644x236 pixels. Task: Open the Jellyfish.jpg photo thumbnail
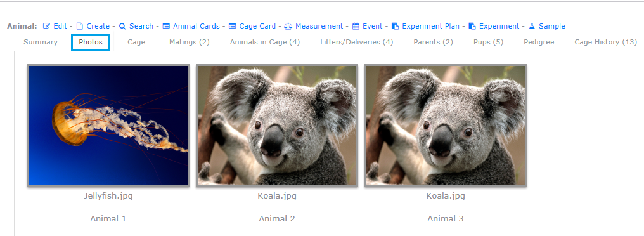coord(108,126)
